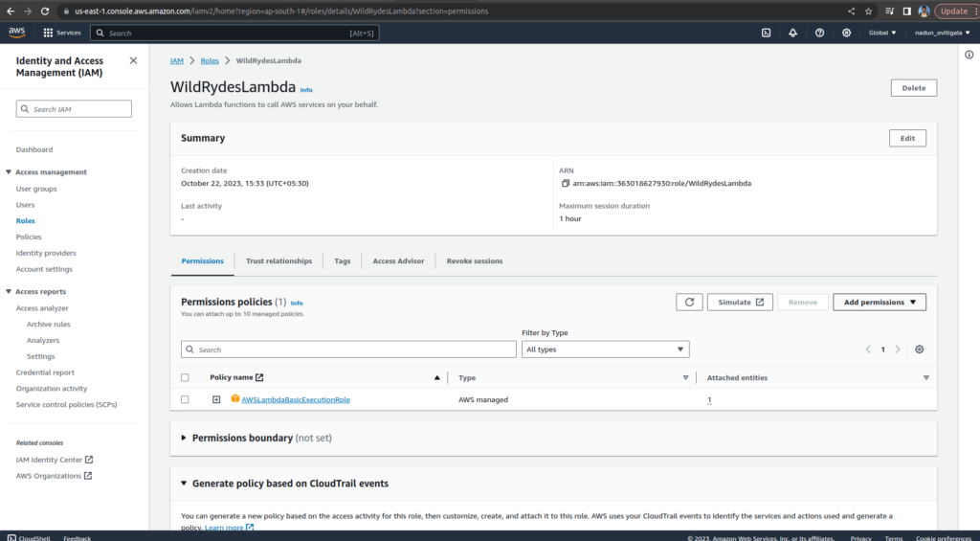Image resolution: width=980 pixels, height=541 pixels.
Task: Open the Global region selector
Action: [x=881, y=33]
